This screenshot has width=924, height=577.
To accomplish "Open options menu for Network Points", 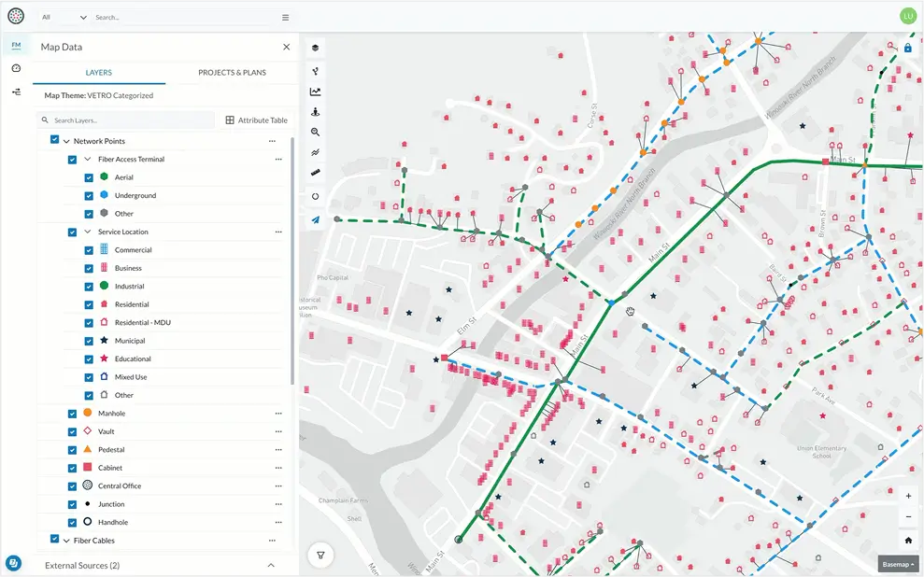I will 272,141.
